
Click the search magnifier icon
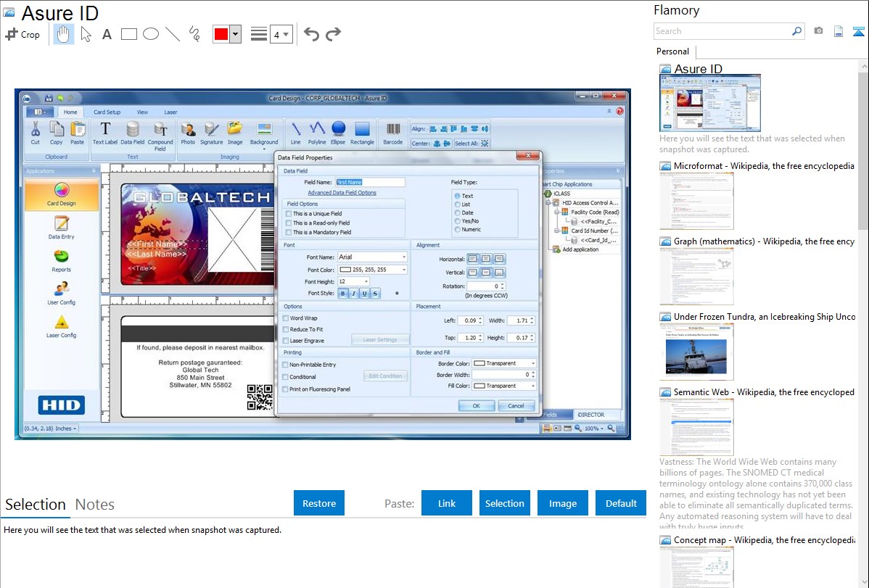point(797,31)
